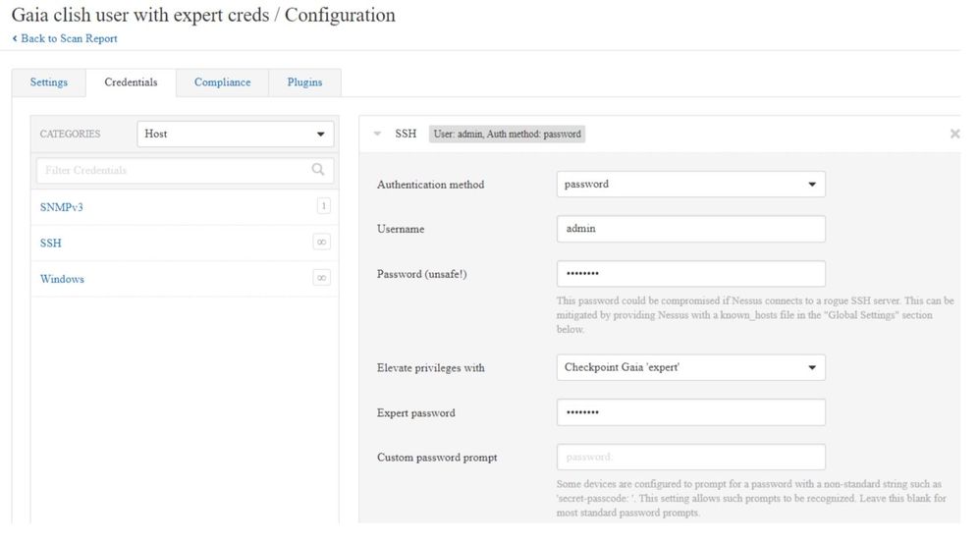Screen dimensions: 980x543
Task: Open the Plugins tab
Action: (304, 82)
